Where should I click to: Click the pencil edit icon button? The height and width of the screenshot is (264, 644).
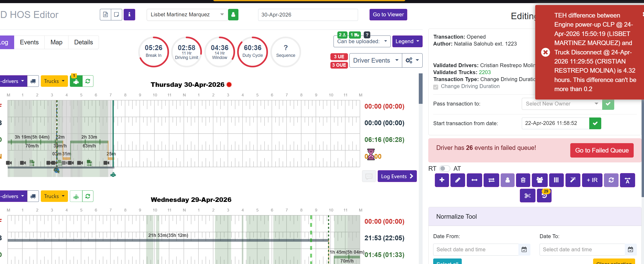[457, 180]
